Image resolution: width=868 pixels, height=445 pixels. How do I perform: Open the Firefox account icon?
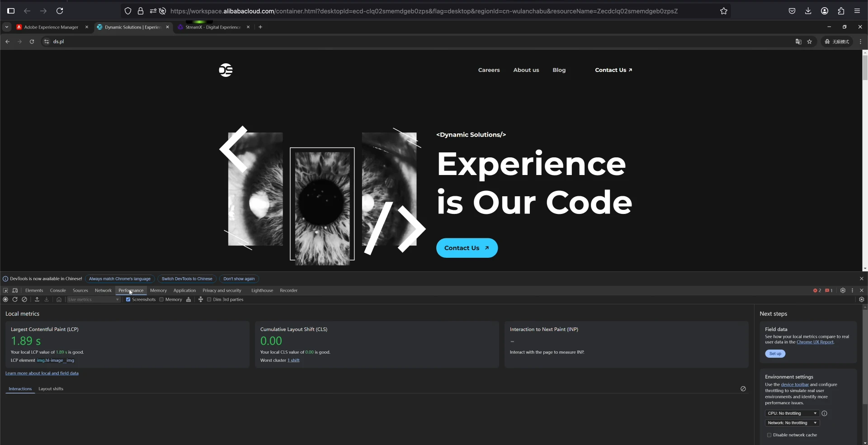click(x=825, y=11)
